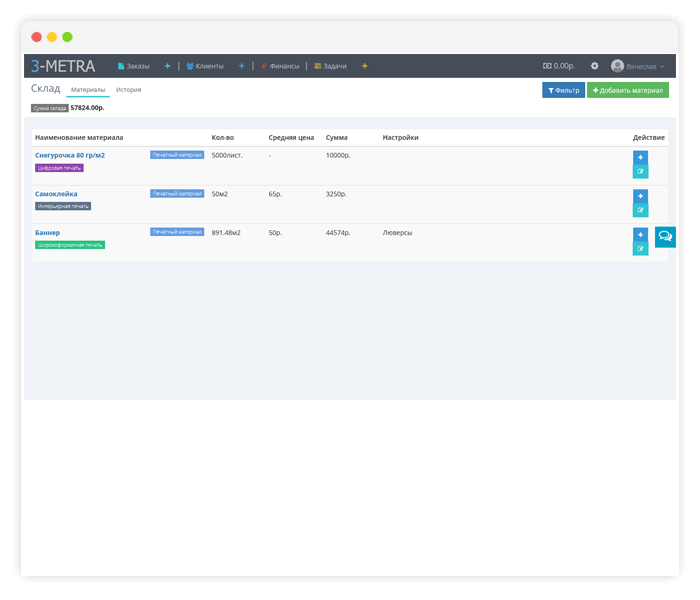Select the 50р. average price cell
This screenshot has width=700, height=600.
pos(275,233)
